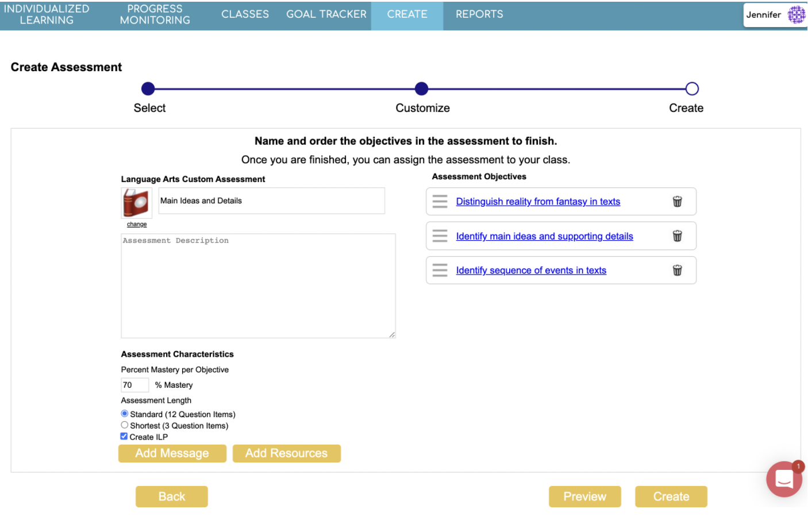Uncheck the Create ILP checkbox
The width and height of the screenshot is (808, 532).
(124, 436)
